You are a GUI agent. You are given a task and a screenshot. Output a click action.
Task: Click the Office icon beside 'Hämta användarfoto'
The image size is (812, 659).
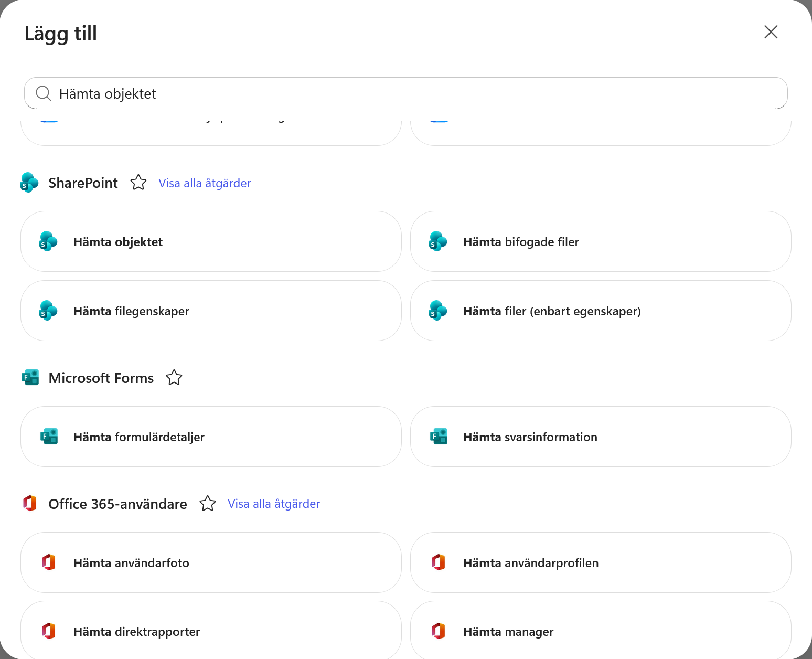[49, 562]
